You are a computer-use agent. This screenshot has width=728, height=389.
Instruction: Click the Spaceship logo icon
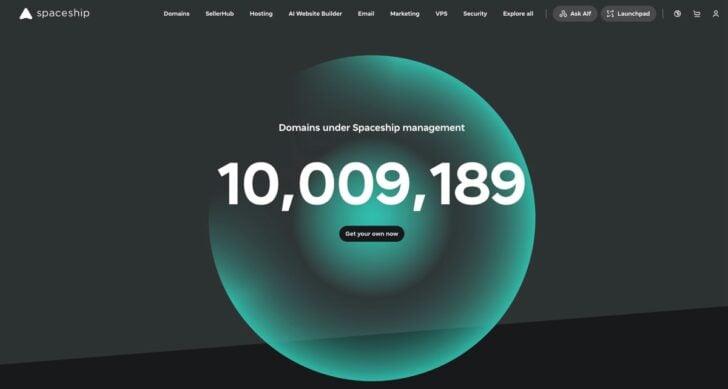click(x=26, y=14)
